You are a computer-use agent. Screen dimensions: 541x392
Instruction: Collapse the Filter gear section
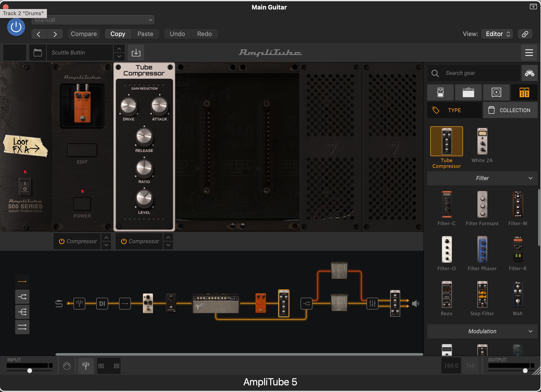pyautogui.click(x=482, y=178)
